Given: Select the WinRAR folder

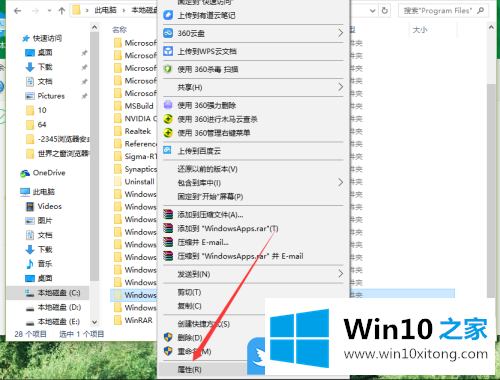Looking at the screenshot, I should click(138, 320).
